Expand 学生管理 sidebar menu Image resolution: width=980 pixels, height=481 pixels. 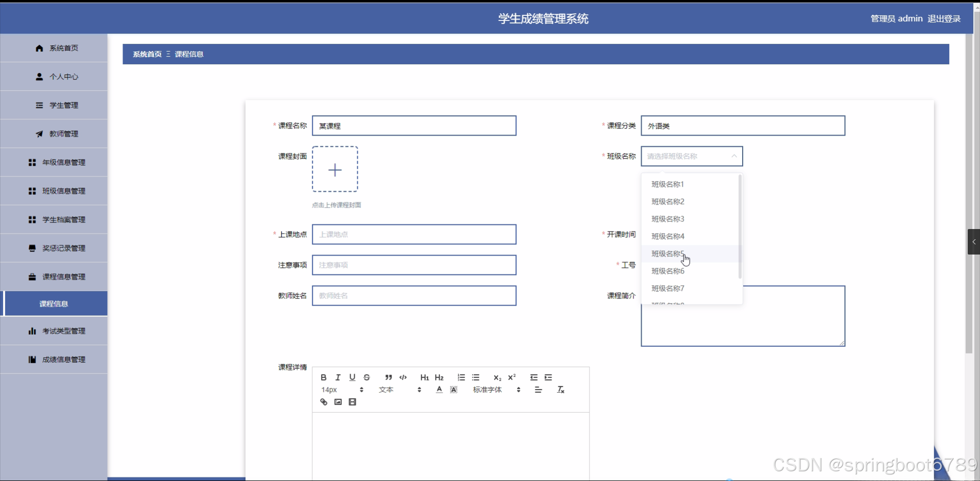54,105
